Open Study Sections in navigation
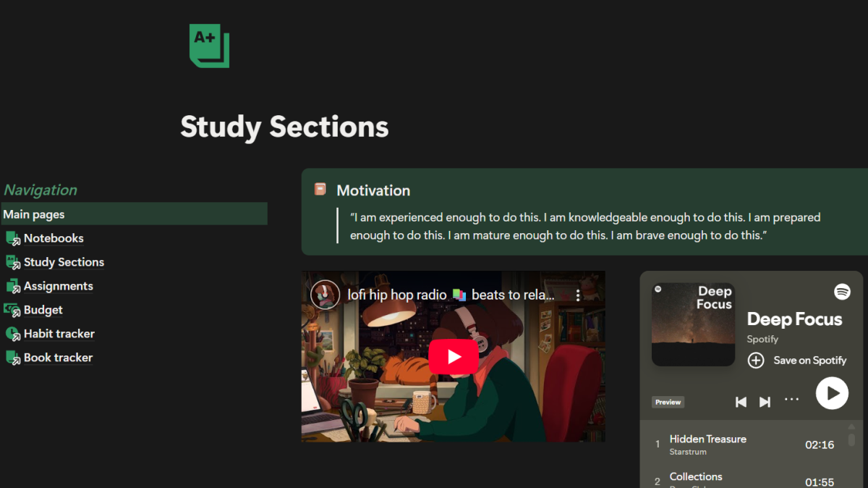The image size is (868, 488). (x=64, y=262)
